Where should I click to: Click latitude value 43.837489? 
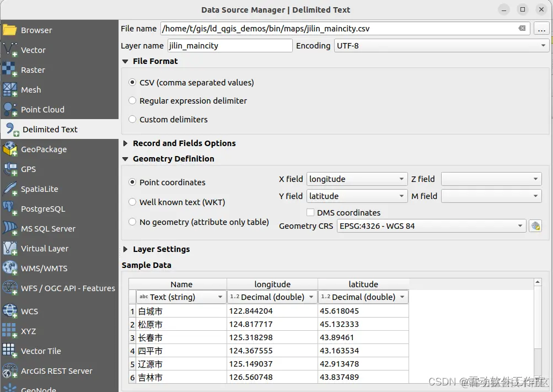pos(363,377)
